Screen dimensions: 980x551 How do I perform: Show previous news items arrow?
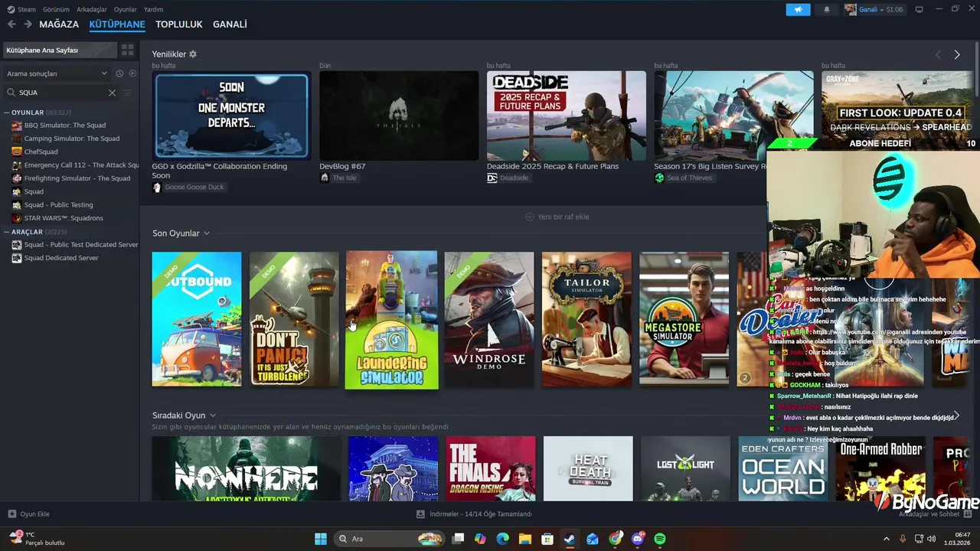coord(938,54)
